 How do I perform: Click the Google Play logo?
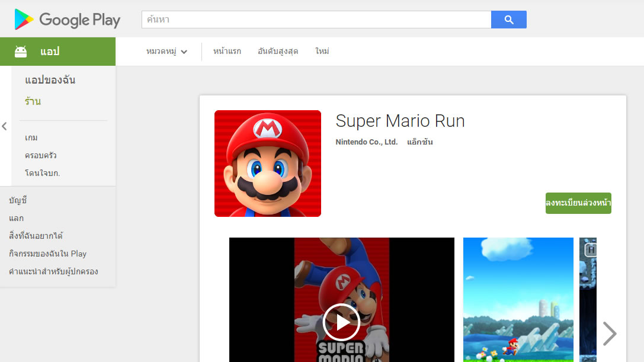(67, 20)
